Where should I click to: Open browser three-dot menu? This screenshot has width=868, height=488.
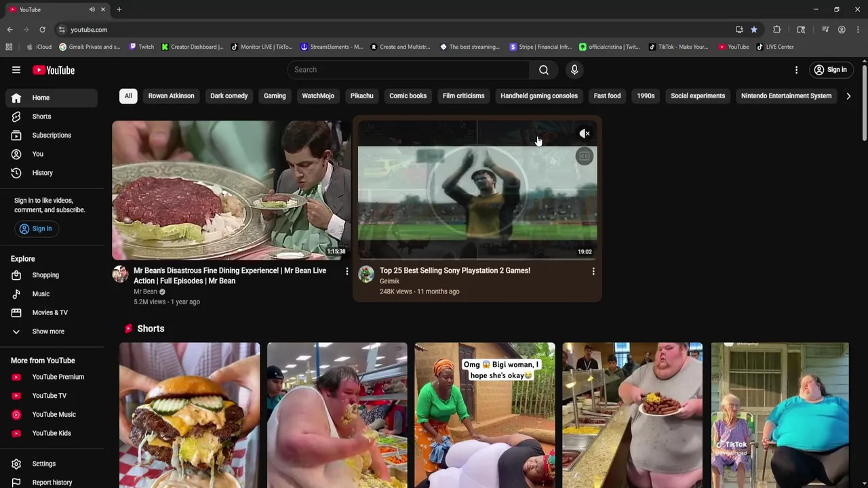point(858,30)
